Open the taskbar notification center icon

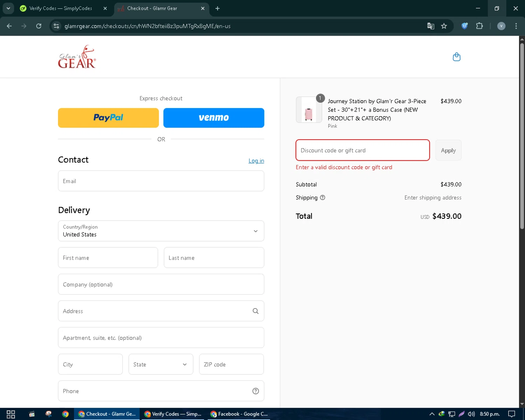pyautogui.click(x=512, y=414)
